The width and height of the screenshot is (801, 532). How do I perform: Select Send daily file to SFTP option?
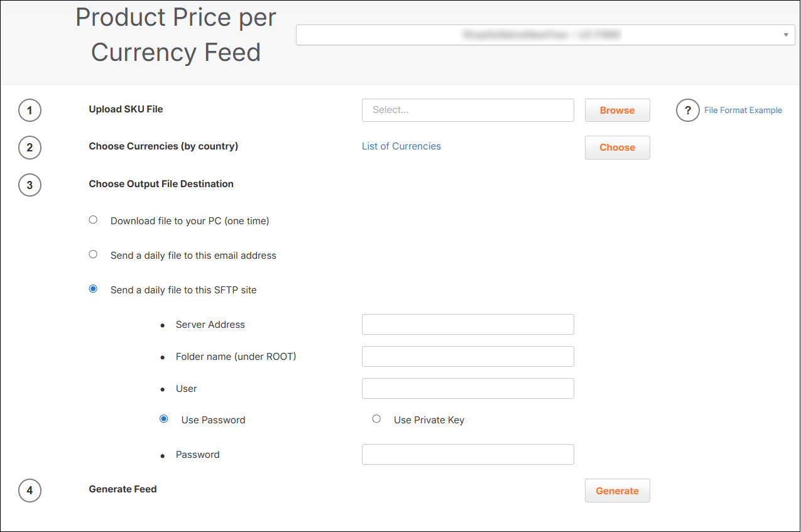94,290
